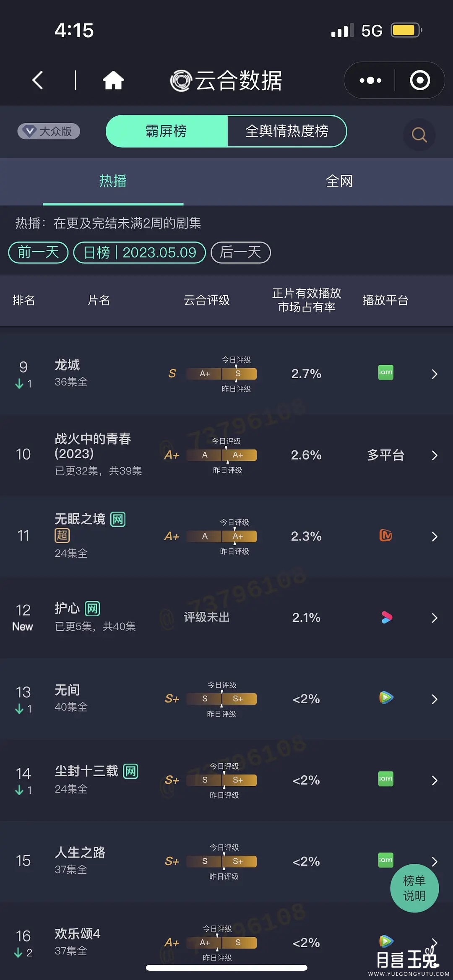This screenshot has height=980, width=453.
Task: Expand details chevron for 龙城 row
Action: [x=435, y=374]
